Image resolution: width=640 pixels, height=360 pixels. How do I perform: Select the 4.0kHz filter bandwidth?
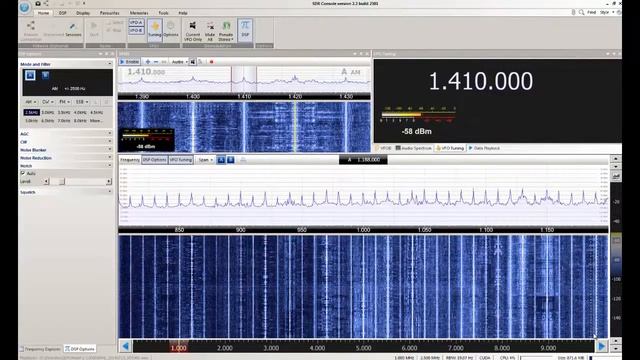tap(80, 112)
